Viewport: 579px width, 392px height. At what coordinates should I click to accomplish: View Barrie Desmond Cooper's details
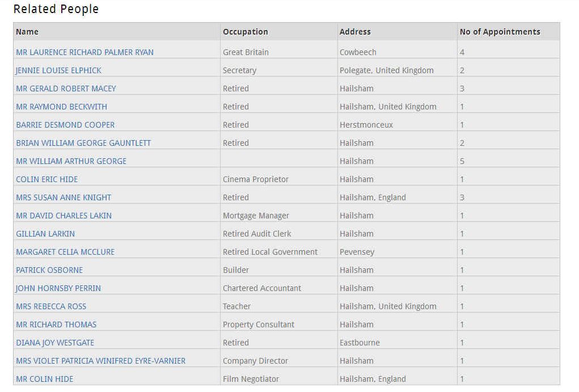(65, 124)
